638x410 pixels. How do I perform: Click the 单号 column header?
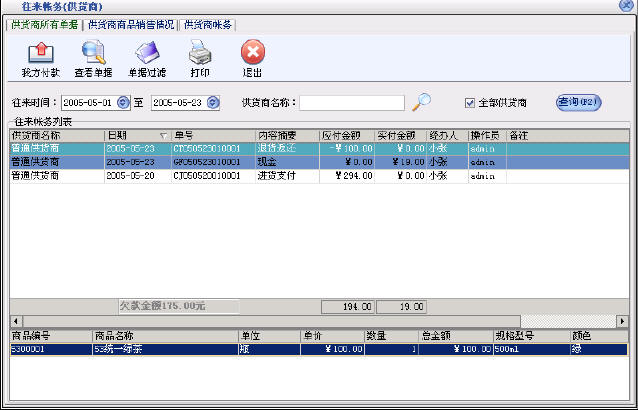tap(212, 135)
